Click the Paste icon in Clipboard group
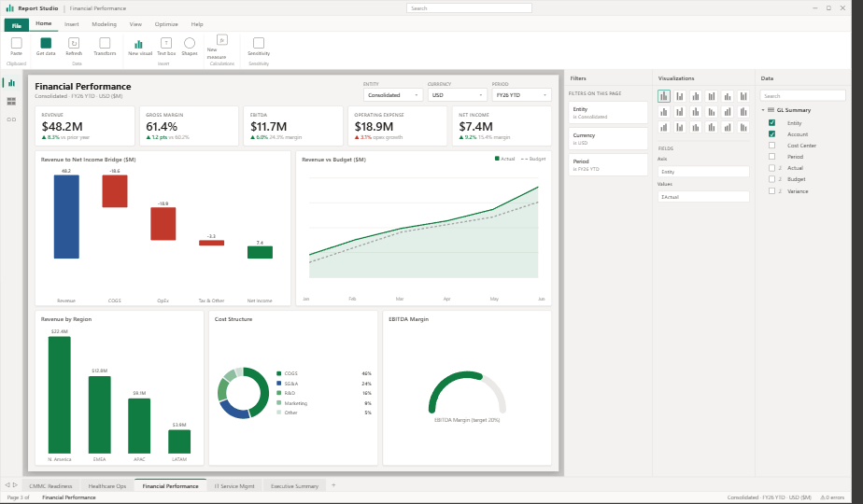 coord(17,43)
